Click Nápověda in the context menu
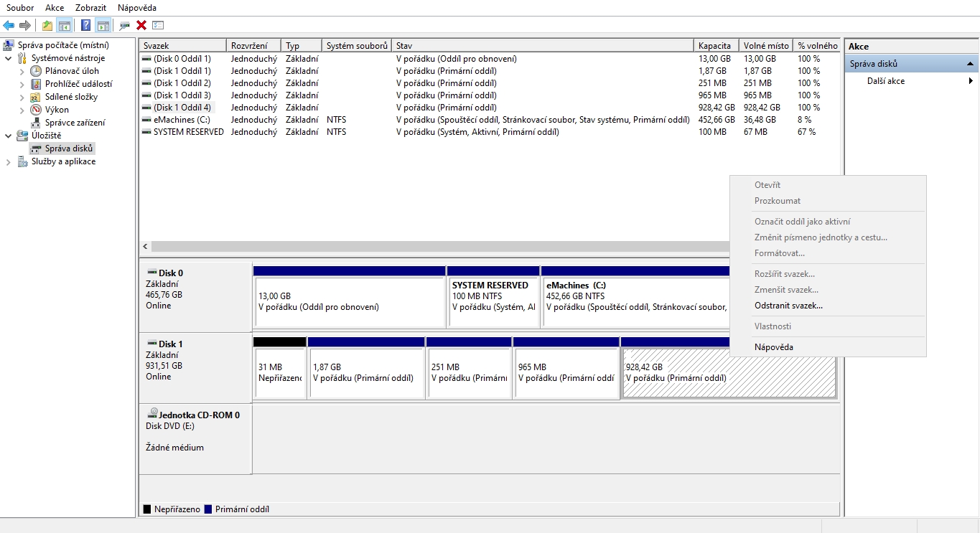 773,347
